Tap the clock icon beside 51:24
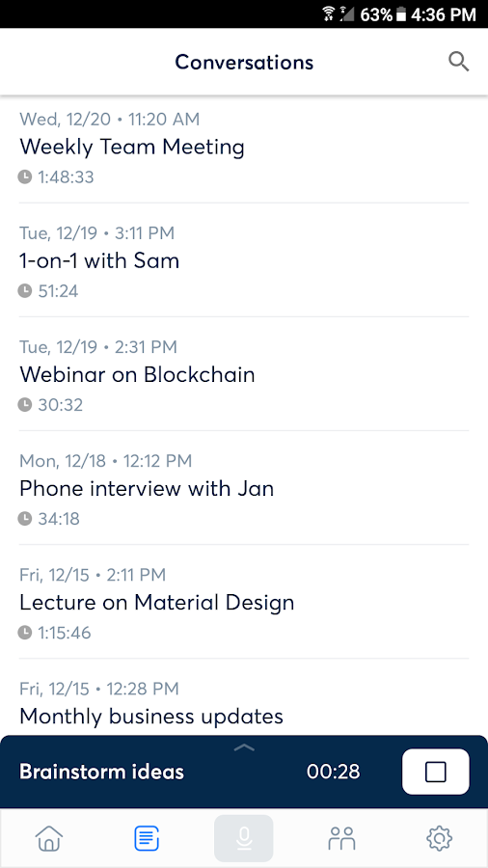The image size is (488, 868). pyautogui.click(x=25, y=290)
